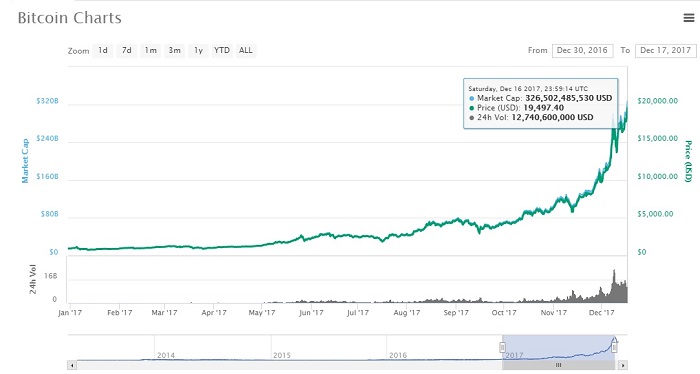Screen dimensions: 700x374
Task: Click the Jul '17 x-axis label
Action: (358, 312)
